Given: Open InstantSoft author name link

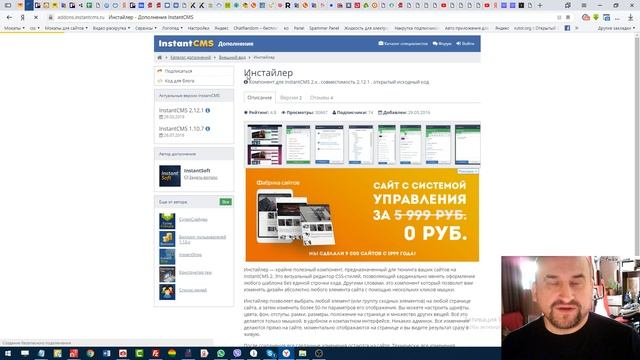Looking at the screenshot, I should [197, 171].
